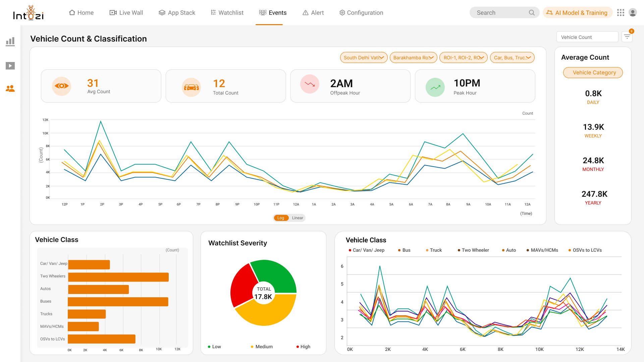Click the Vehicle Count dropdown selector
644x362 pixels.
point(587,37)
